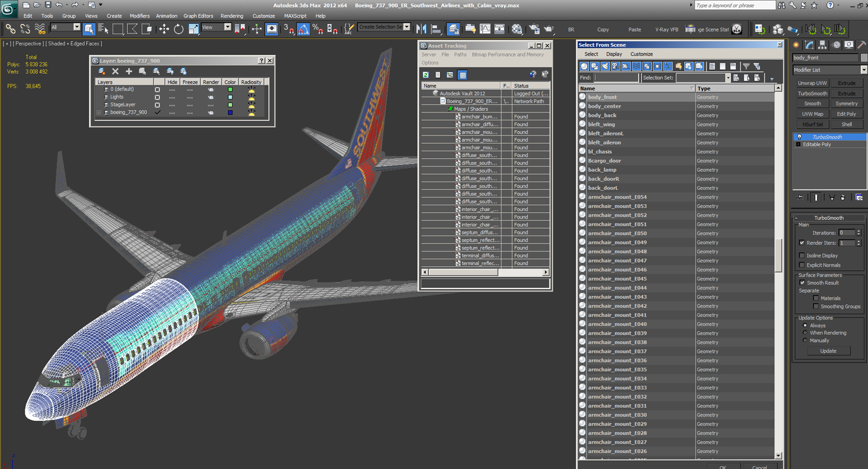Open Paths menu in Asset Tracking
868x469 pixels.
point(460,55)
